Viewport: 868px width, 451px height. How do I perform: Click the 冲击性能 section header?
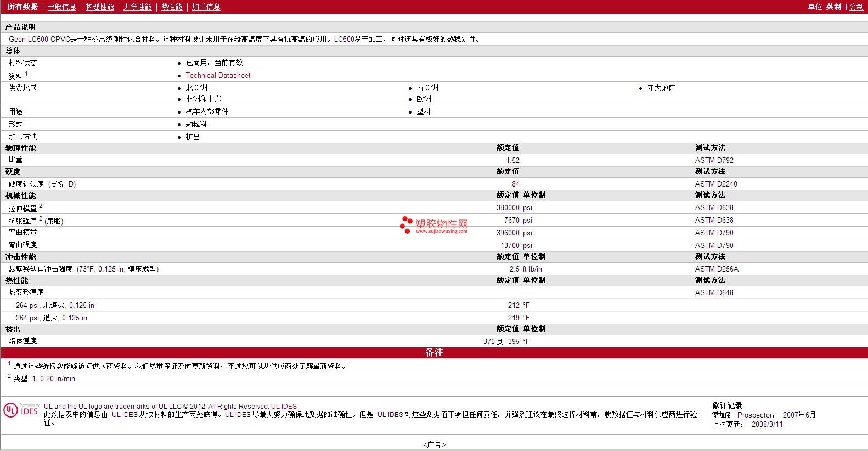20,257
